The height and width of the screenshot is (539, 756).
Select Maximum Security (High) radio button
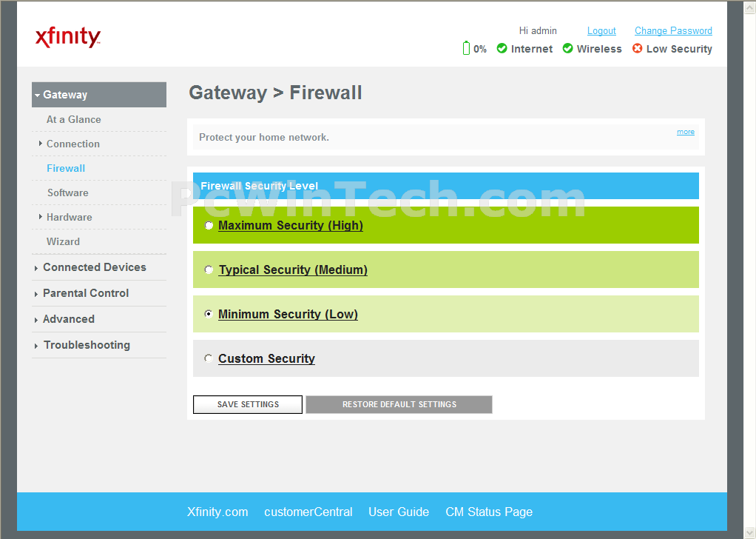pos(209,225)
